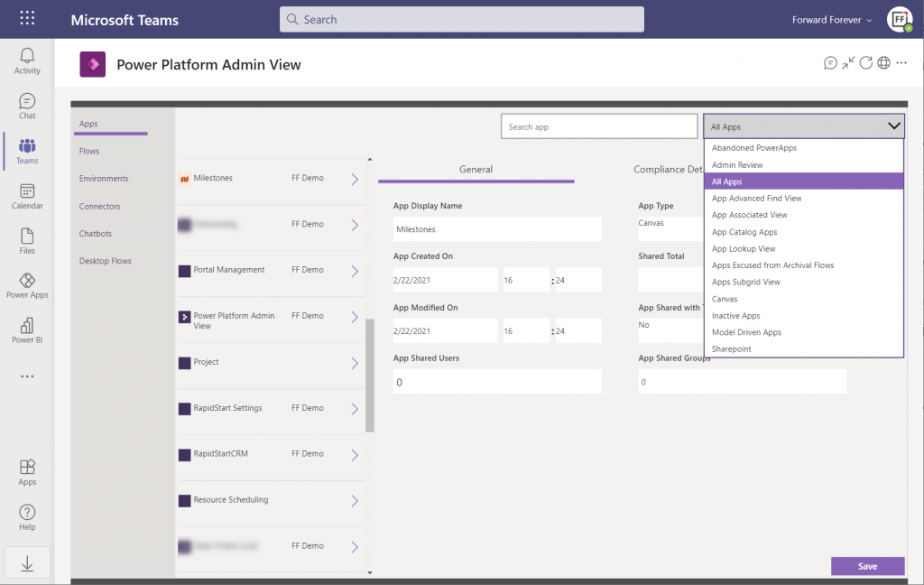Launch Power Apps from left rail

[x=27, y=286]
